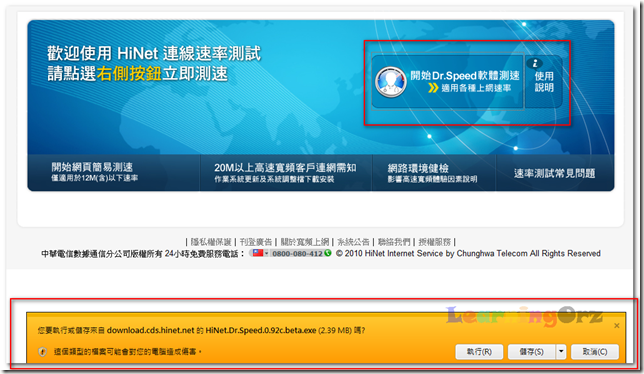This screenshot has height=374, width=644.
Task: Select the 網路環境健檢 tab
Action: point(433,172)
